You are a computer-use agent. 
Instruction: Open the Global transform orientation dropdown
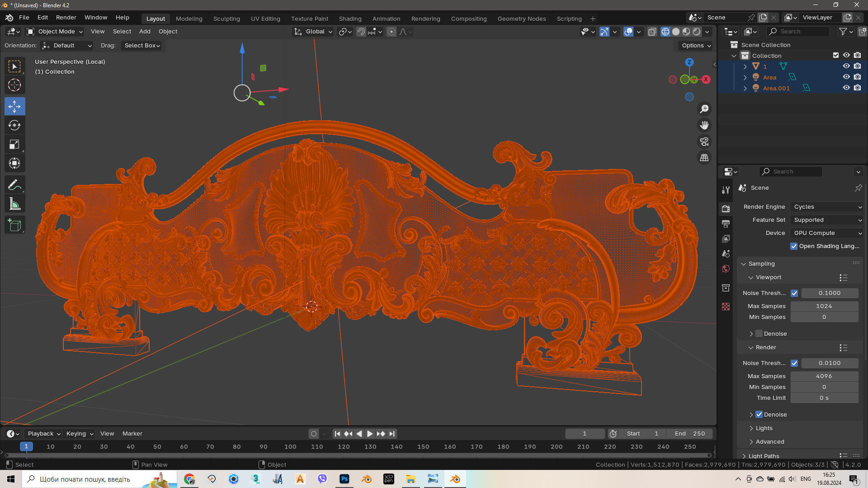(313, 32)
